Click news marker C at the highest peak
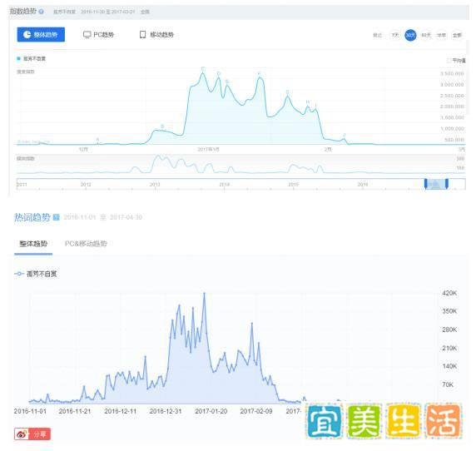Screen dimensions: 476x451 (x=203, y=68)
